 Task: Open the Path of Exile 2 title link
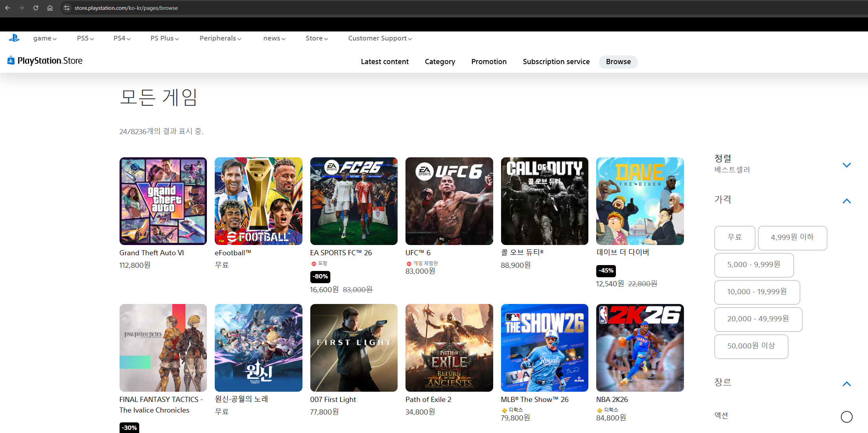click(428, 400)
